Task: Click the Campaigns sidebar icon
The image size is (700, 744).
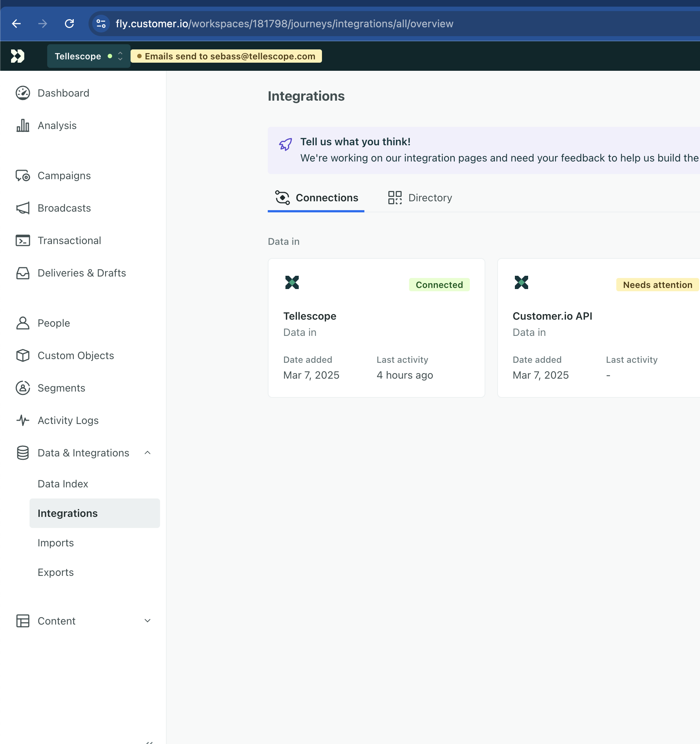Action: 23,176
